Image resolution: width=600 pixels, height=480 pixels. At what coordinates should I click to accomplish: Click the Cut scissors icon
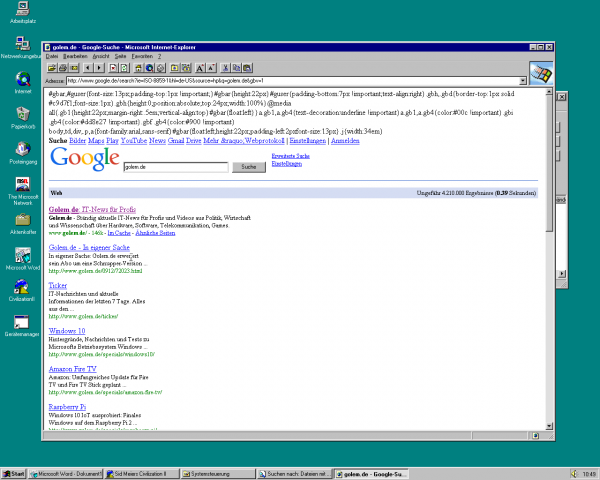225,68
